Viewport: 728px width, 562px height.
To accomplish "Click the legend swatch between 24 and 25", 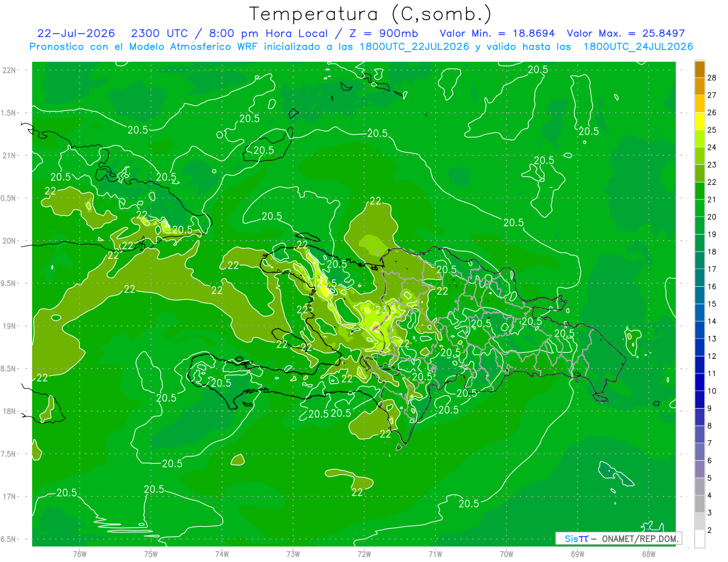I will click(x=699, y=139).
